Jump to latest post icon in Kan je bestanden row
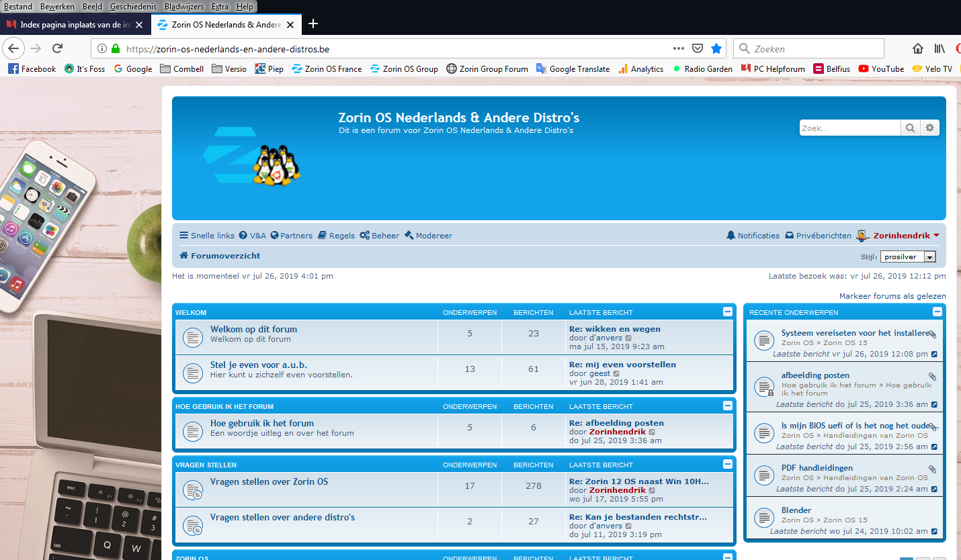 click(628, 526)
